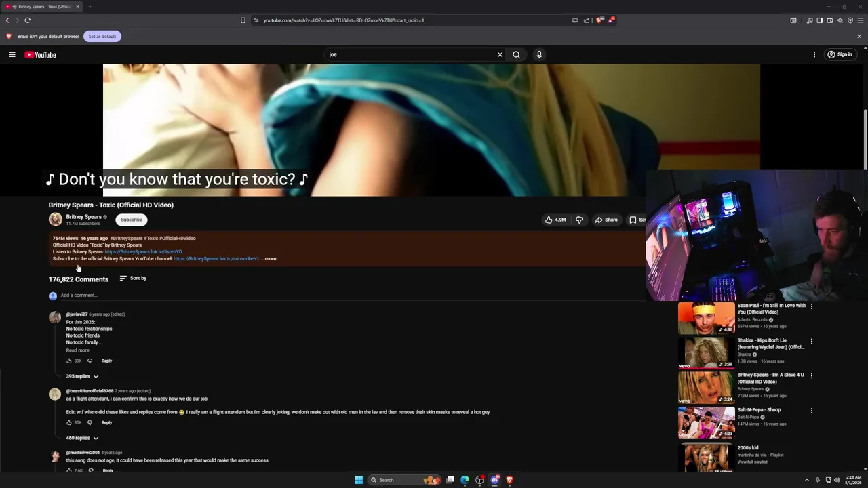
Task: Open Brave Shields lion icon
Action: (599, 20)
